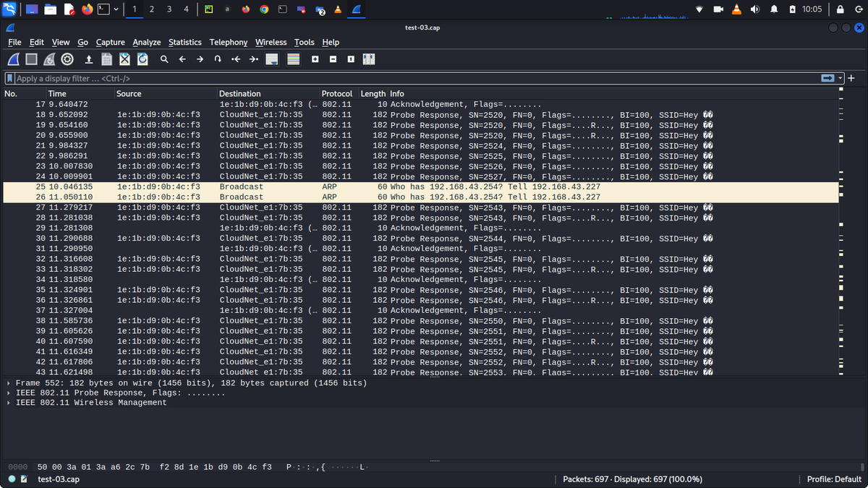
Task: Open the Help menu
Action: (331, 42)
